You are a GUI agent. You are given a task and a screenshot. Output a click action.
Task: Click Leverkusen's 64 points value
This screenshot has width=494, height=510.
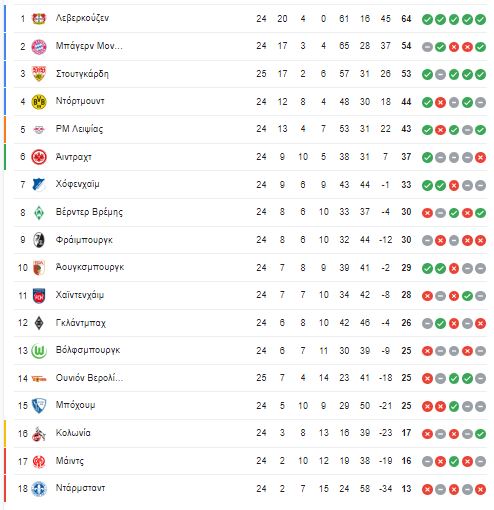(x=406, y=19)
